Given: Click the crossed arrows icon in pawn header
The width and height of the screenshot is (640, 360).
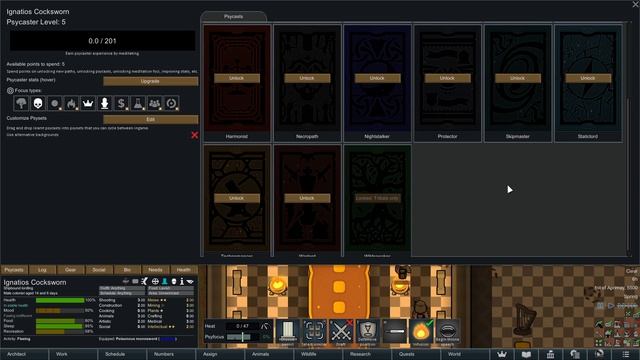Looking at the screenshot, I should point(144,281).
